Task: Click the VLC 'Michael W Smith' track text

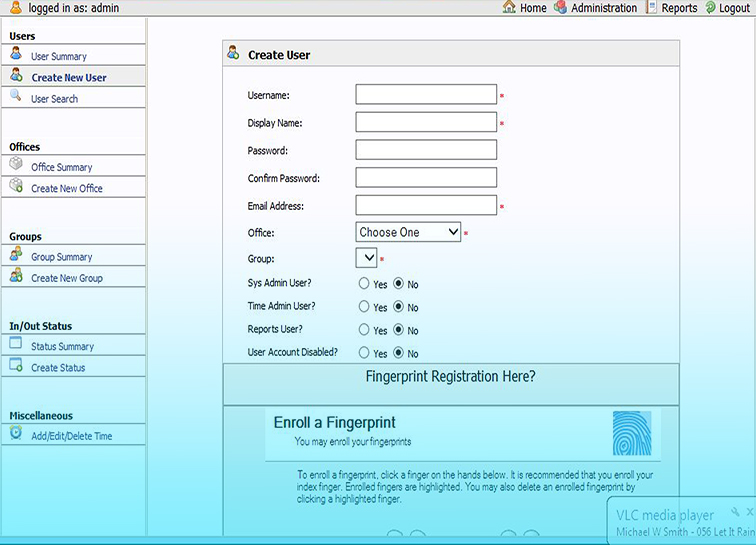Action: [686, 532]
